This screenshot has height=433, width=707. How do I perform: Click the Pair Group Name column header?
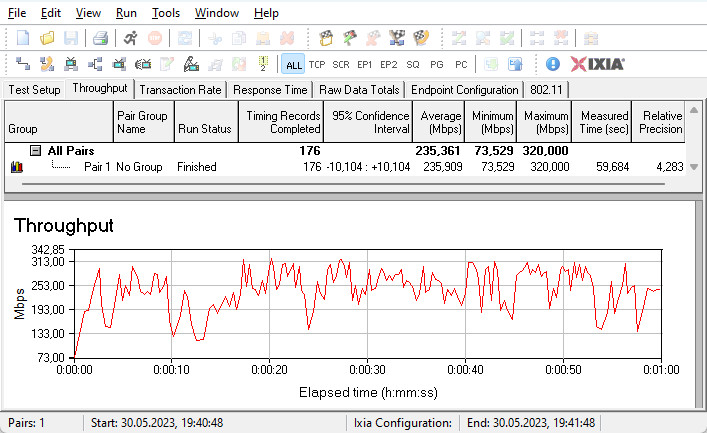coord(144,122)
